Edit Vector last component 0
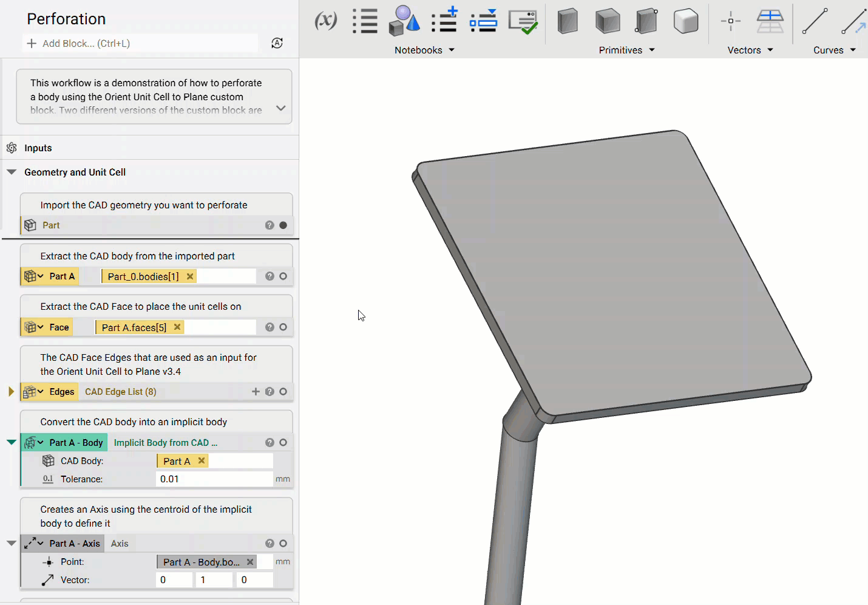 [255, 580]
